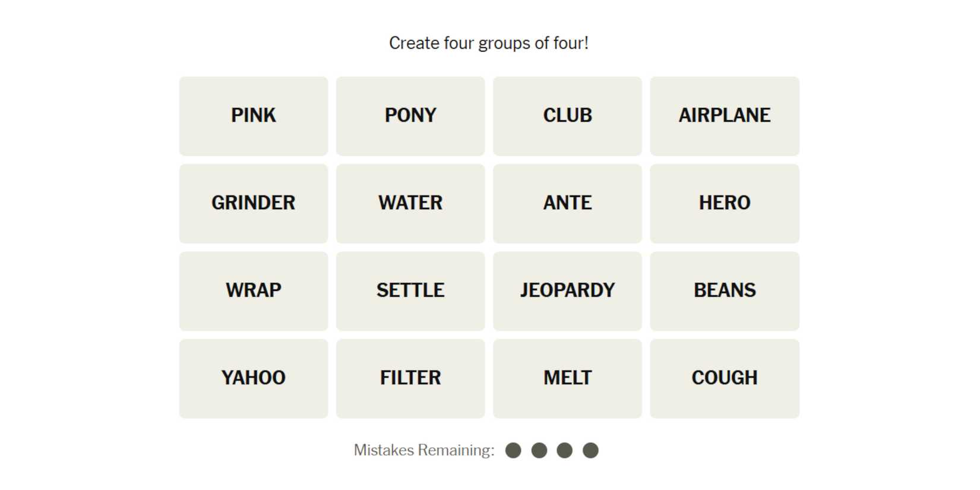
Task: Select the FILTER word tile
Action: tap(410, 378)
